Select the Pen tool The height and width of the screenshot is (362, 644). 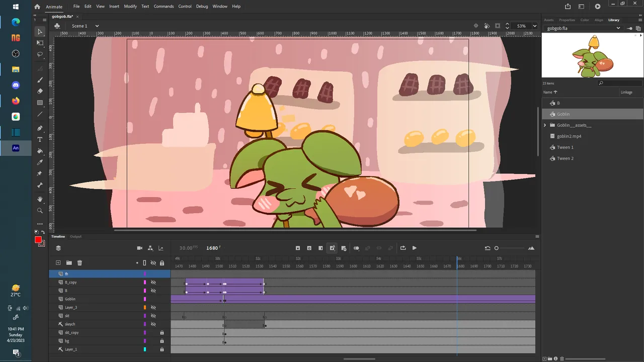coord(40,128)
